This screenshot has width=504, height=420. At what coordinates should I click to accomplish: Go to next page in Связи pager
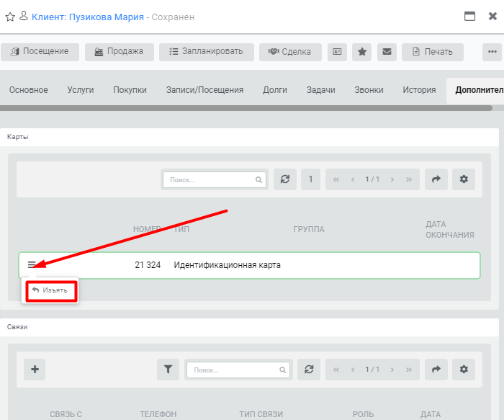pyautogui.click(x=392, y=370)
